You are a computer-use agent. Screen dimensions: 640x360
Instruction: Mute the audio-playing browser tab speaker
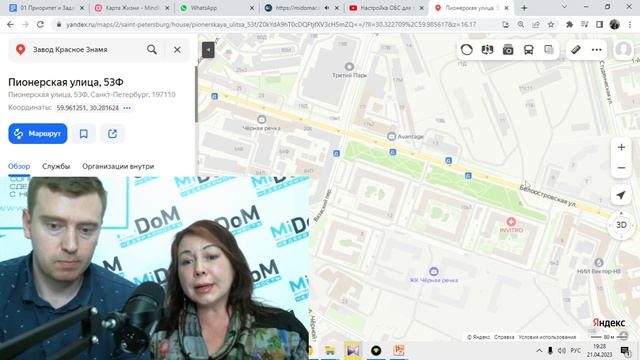coord(327,8)
